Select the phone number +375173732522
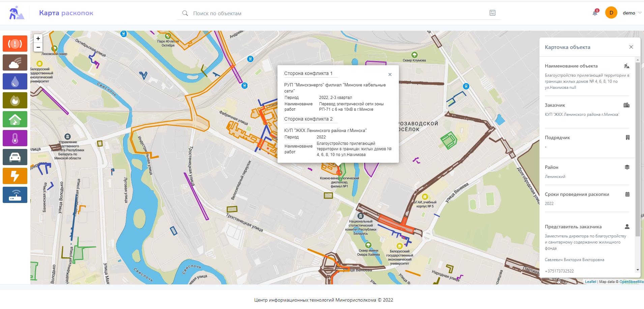Viewport: 644px width, 309px height. click(559, 271)
